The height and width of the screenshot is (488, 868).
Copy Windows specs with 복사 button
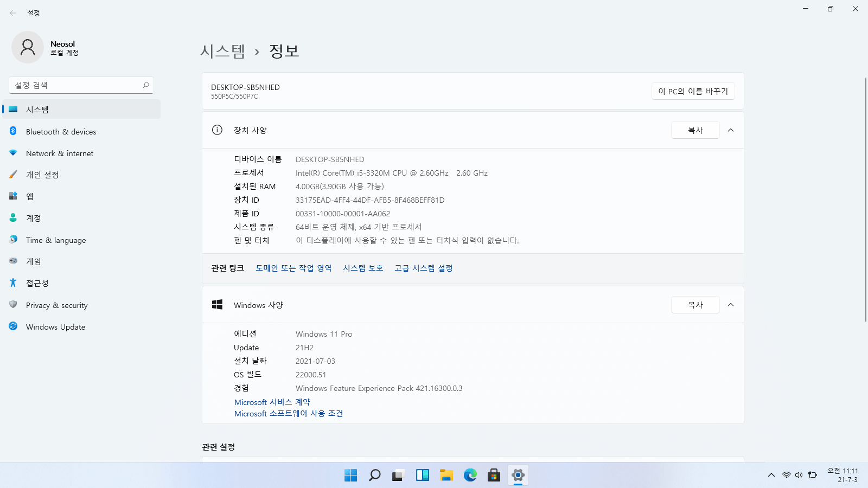695,305
